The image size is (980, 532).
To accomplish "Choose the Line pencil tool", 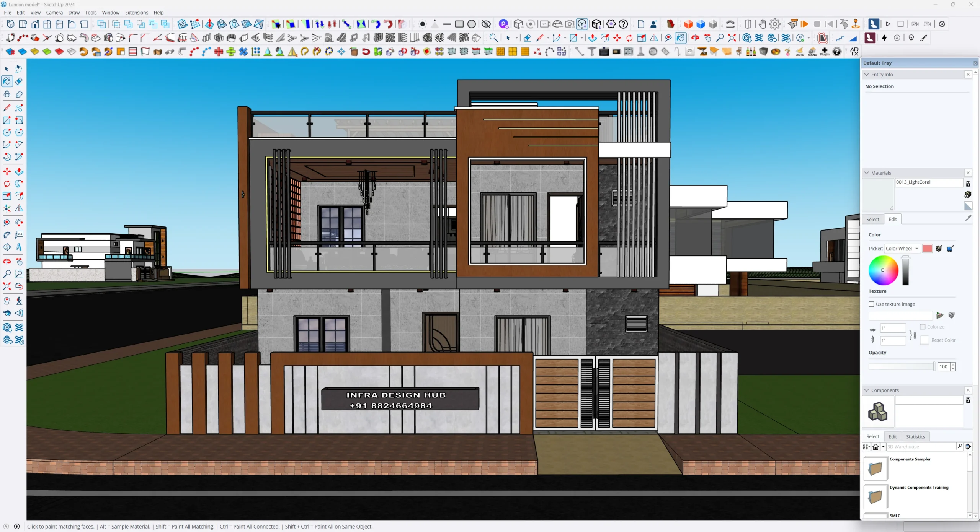I will coord(7,108).
